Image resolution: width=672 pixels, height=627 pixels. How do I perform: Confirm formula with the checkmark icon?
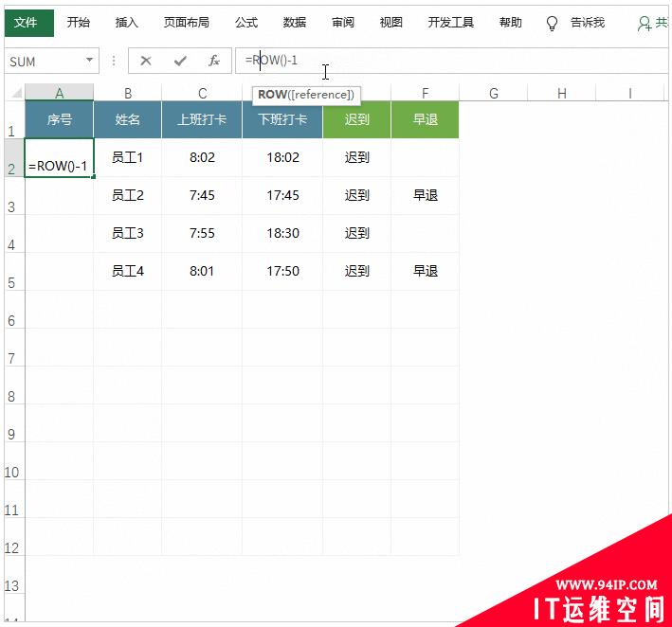pyautogui.click(x=180, y=61)
